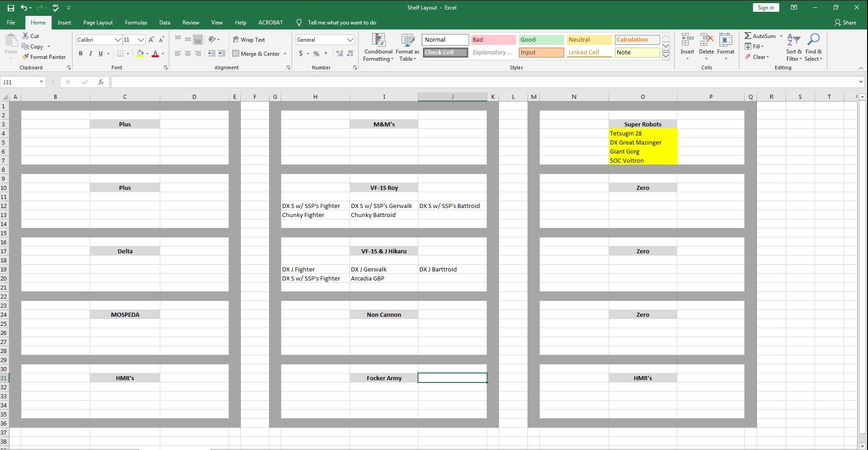This screenshot has width=868, height=450.
Task: Click the Paste clipboard icon
Action: (x=11, y=40)
